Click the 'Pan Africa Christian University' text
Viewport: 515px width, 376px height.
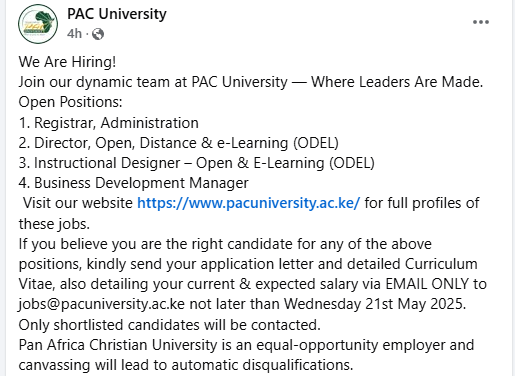click(118, 345)
